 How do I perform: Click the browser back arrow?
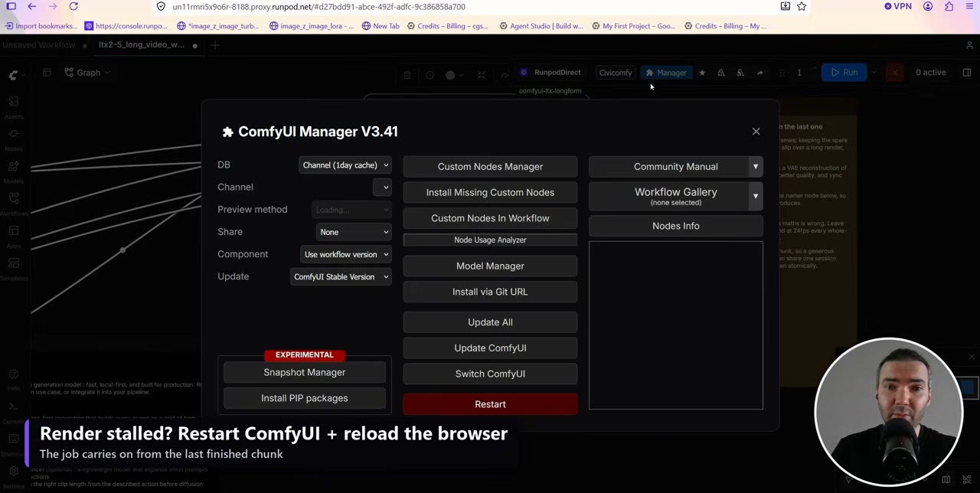pyautogui.click(x=31, y=6)
